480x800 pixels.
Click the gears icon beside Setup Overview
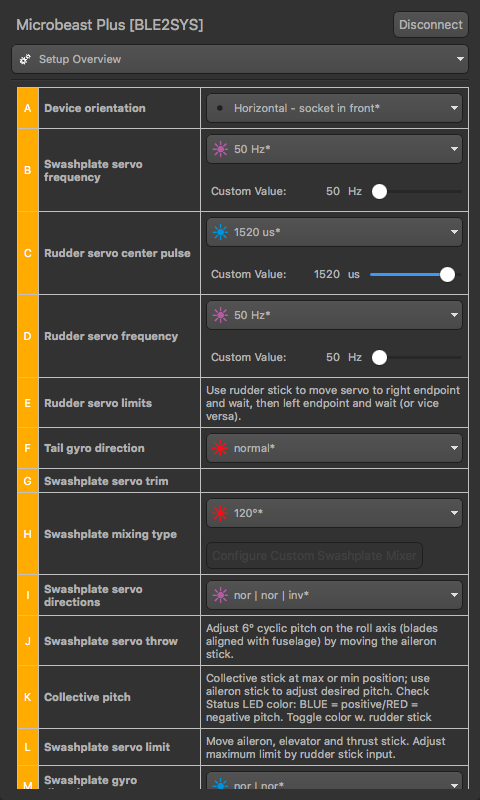pyautogui.click(x=25, y=59)
